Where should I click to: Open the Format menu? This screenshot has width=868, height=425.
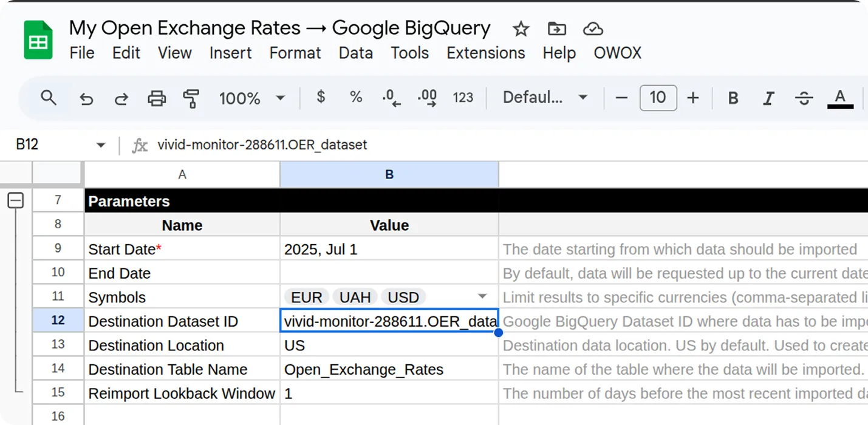(295, 53)
